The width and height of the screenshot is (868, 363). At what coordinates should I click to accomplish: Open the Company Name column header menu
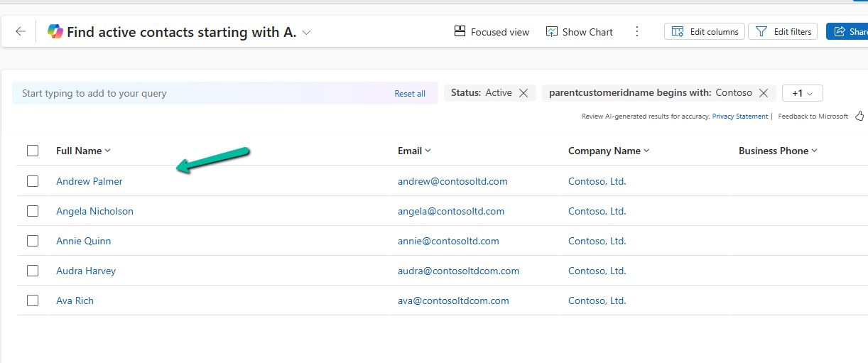[x=608, y=151]
